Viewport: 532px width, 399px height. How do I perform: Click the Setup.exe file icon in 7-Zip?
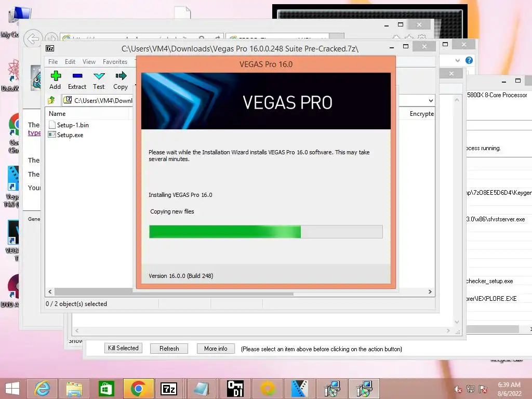52,135
